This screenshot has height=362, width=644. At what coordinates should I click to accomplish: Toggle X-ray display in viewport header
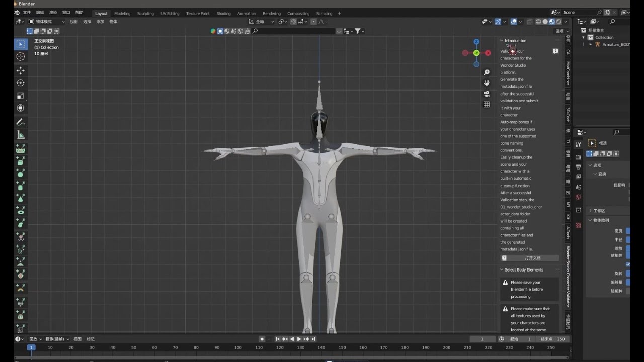529,22
